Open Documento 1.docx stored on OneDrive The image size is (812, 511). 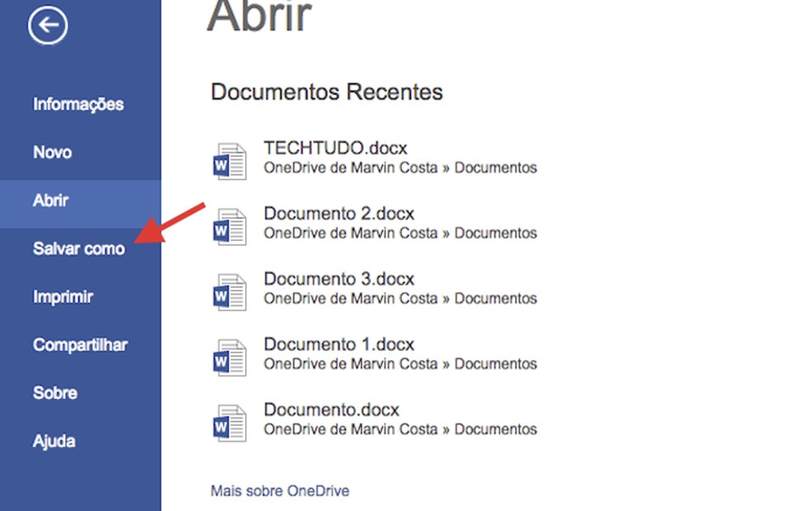(x=338, y=343)
